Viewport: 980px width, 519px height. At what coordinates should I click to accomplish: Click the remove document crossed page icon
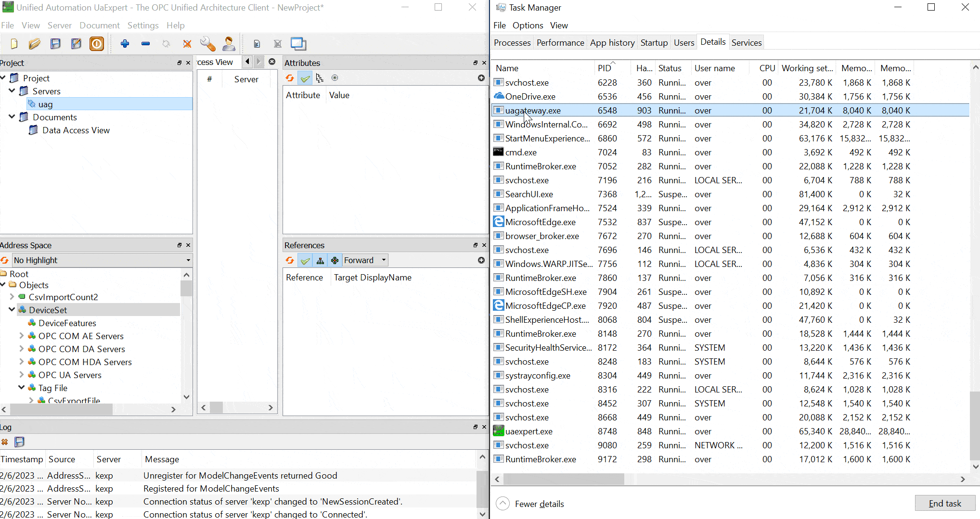[278, 44]
